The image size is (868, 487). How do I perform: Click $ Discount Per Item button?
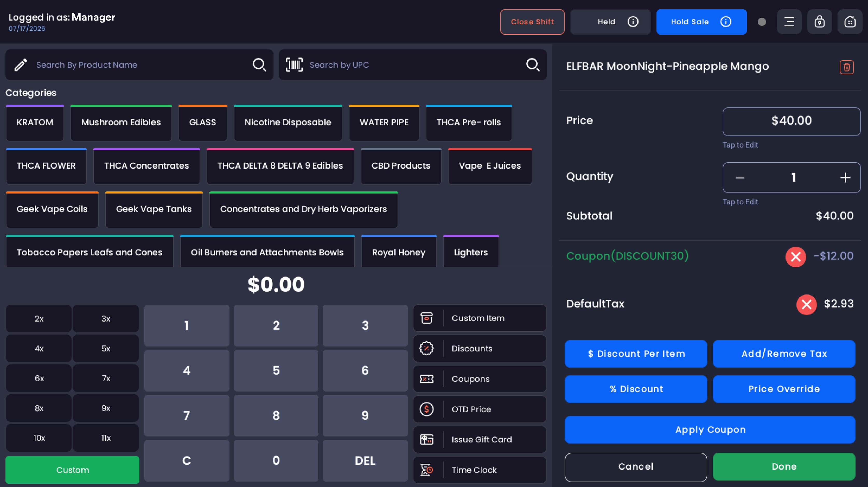pos(636,354)
